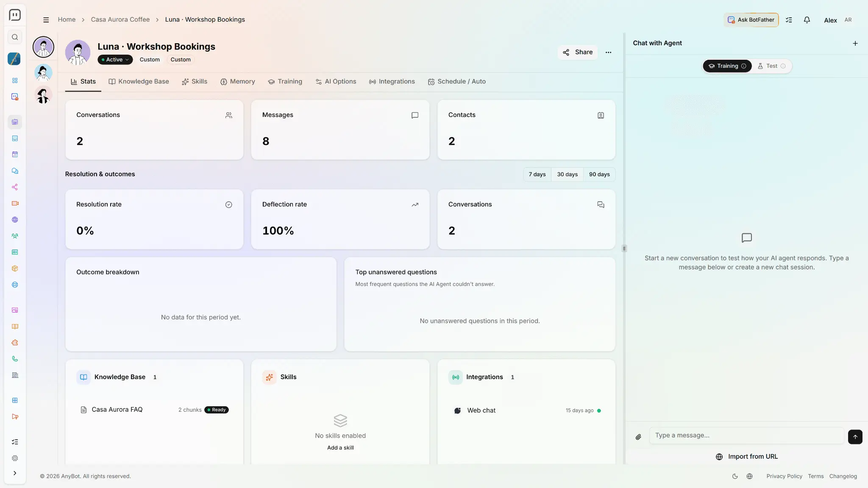868x488 pixels.
Task: Open the Web chat integration row
Action: [526, 410]
